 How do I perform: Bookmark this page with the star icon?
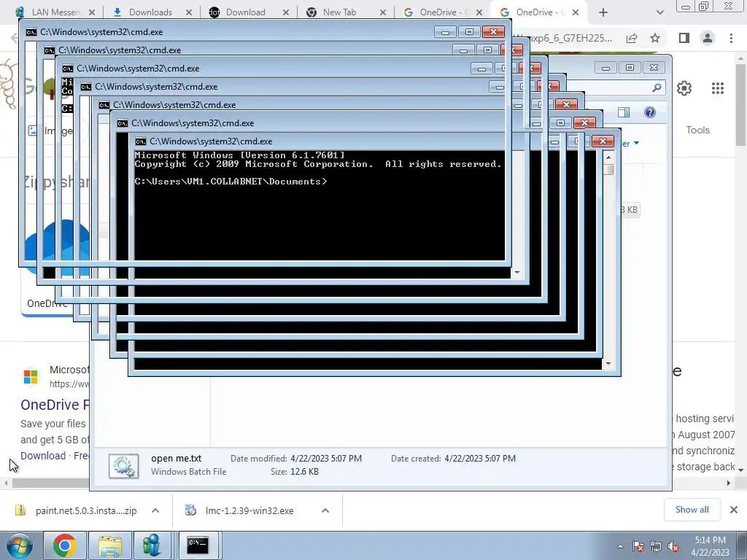coord(655,38)
